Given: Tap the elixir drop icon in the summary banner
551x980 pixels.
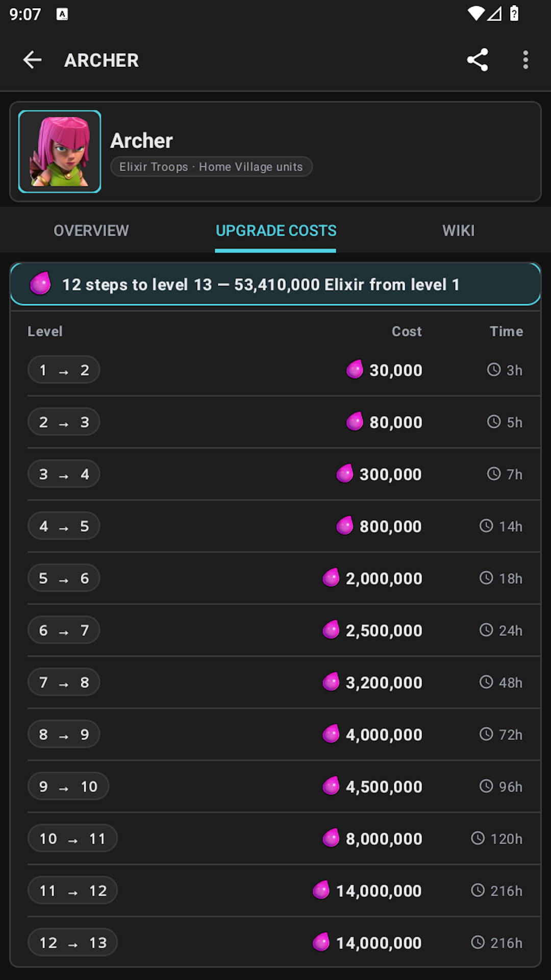Looking at the screenshot, I should pos(40,284).
